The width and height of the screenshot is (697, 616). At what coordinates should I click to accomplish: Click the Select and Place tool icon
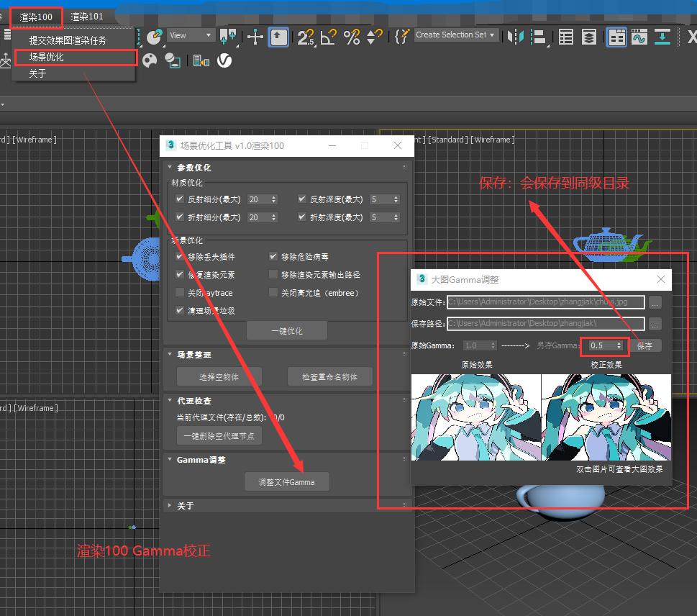pos(154,37)
